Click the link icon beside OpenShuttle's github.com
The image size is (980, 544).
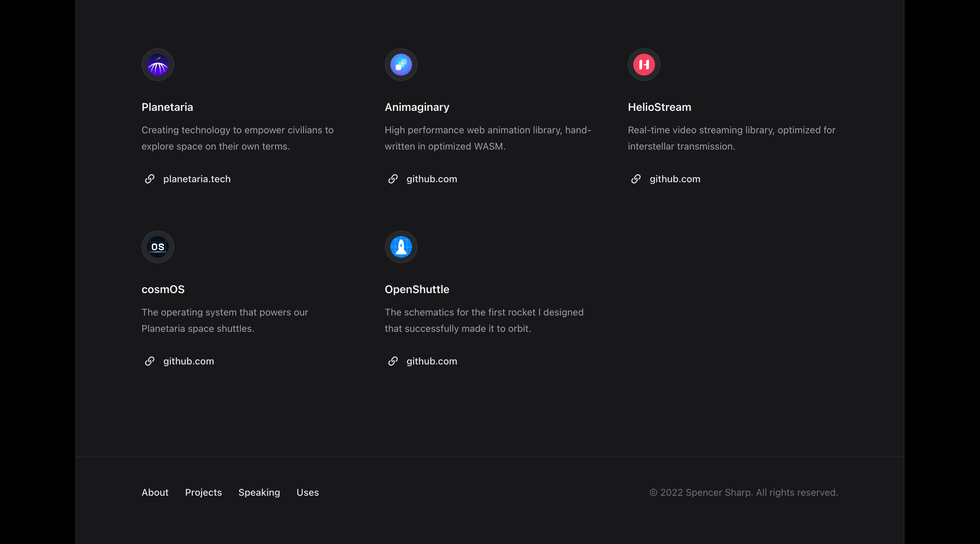click(393, 361)
